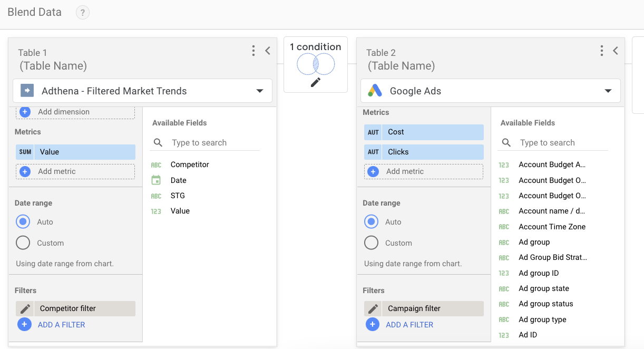This screenshot has width=644, height=349.
Task: Click Google Ads logo icon
Action: (x=375, y=91)
